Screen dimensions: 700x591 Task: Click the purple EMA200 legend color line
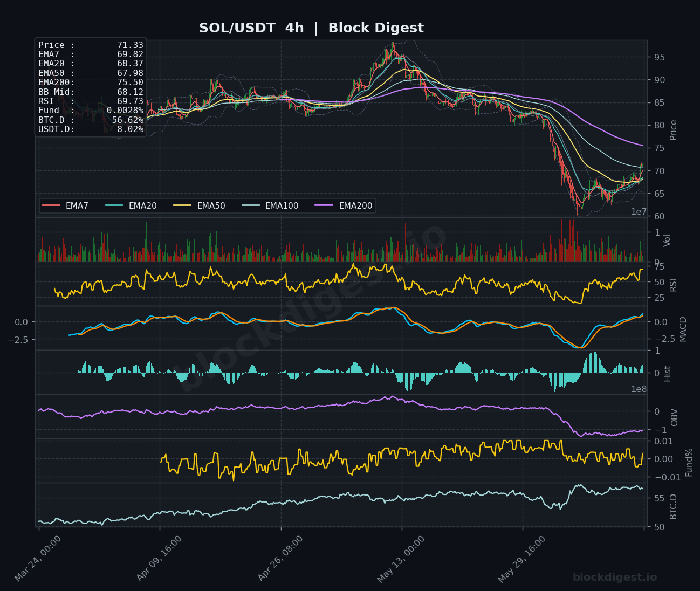(325, 205)
